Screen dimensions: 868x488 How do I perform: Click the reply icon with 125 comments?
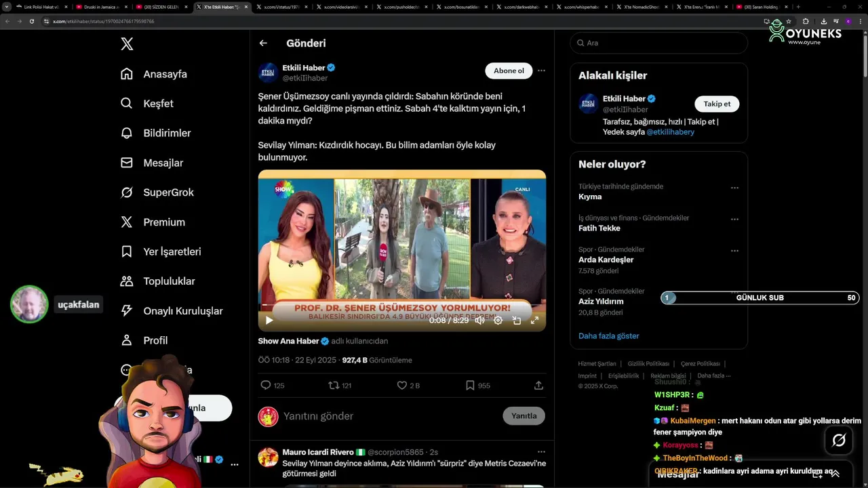pos(266,385)
